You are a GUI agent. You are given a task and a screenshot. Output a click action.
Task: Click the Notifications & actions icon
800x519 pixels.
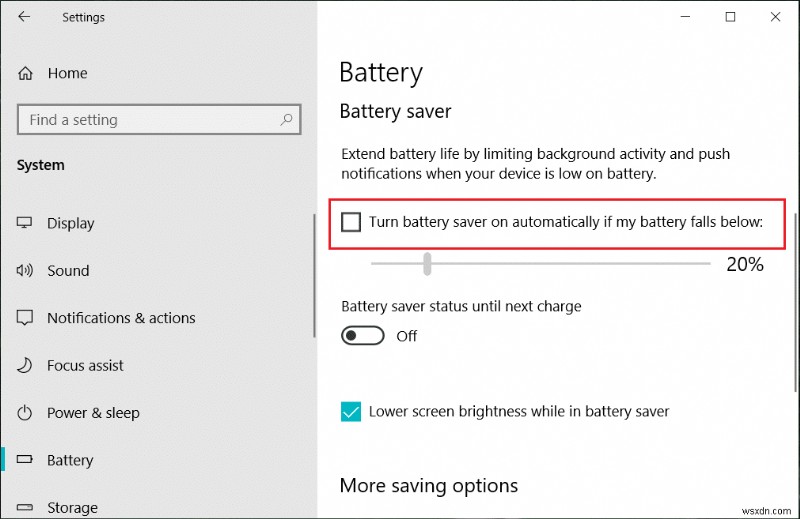[x=26, y=318]
